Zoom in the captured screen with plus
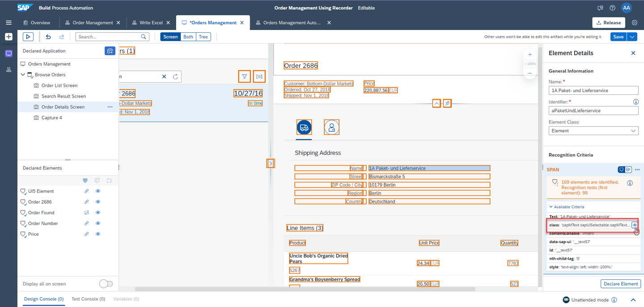644x307 pixels. click(530, 55)
